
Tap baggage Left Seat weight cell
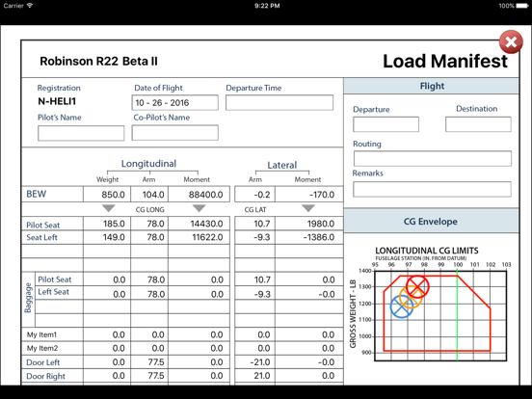click(x=107, y=293)
